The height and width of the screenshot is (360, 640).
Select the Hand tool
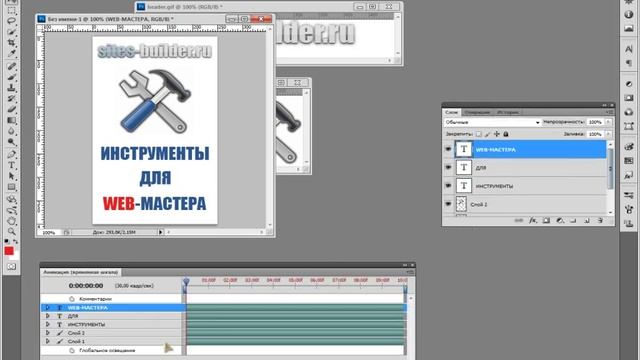click(11, 222)
